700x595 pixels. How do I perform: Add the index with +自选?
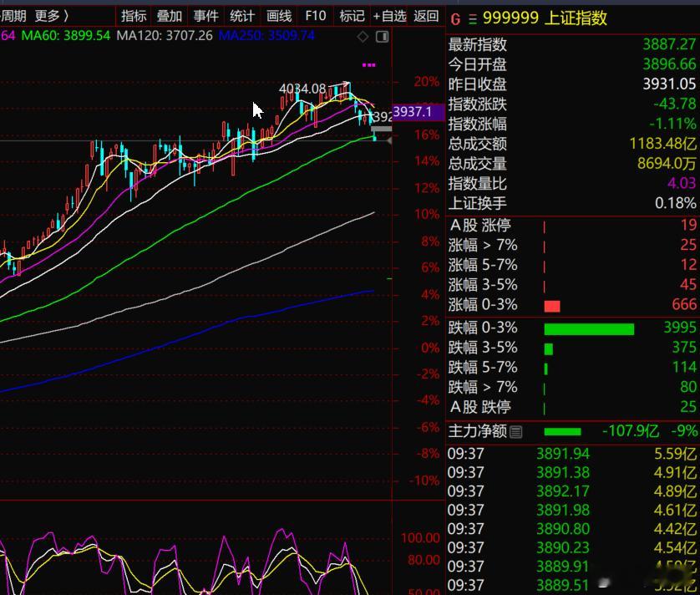[389, 16]
